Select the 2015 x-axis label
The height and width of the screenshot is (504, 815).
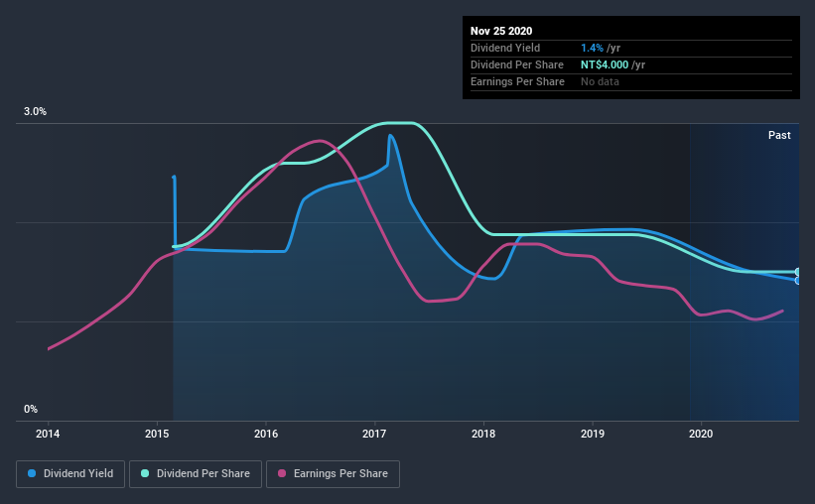[157, 434]
